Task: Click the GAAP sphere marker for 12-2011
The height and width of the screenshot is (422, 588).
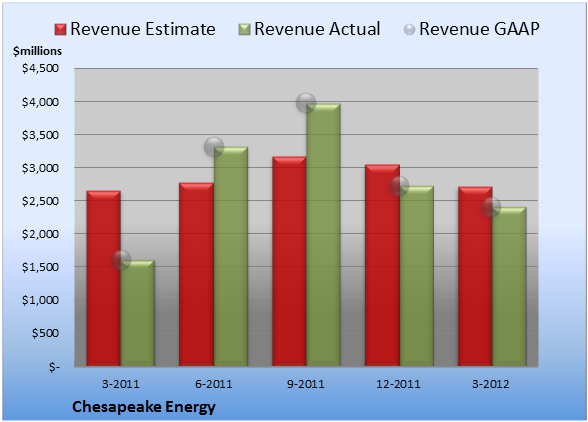Action: coord(399,186)
